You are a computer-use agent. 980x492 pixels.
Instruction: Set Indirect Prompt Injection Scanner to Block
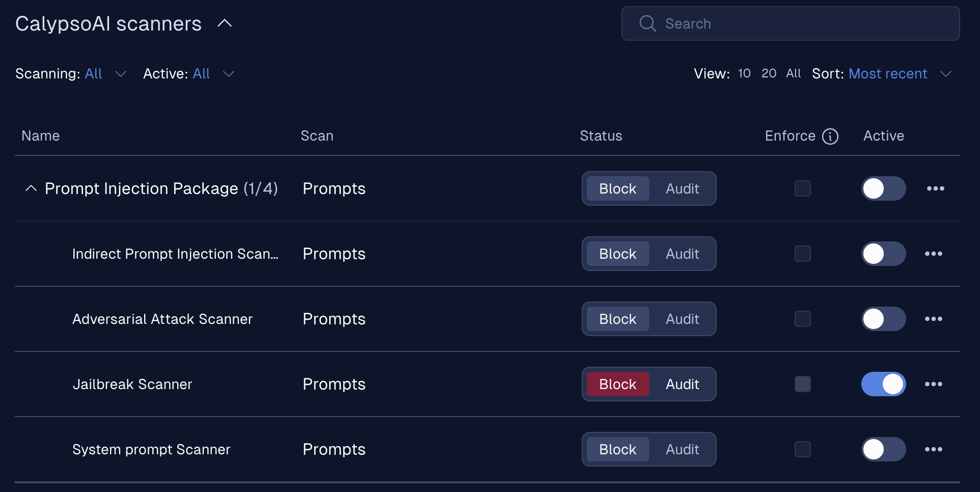point(618,254)
